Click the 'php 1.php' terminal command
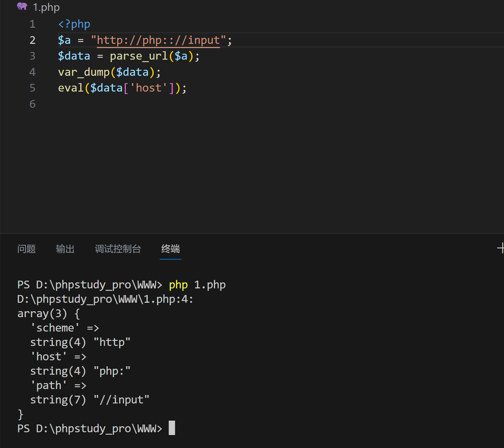The height and width of the screenshot is (448, 504). tap(197, 285)
